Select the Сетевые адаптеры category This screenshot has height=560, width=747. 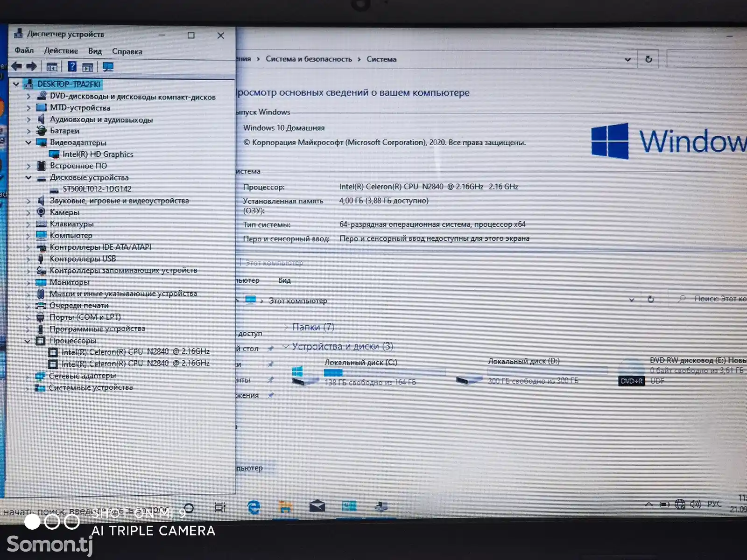coord(82,376)
